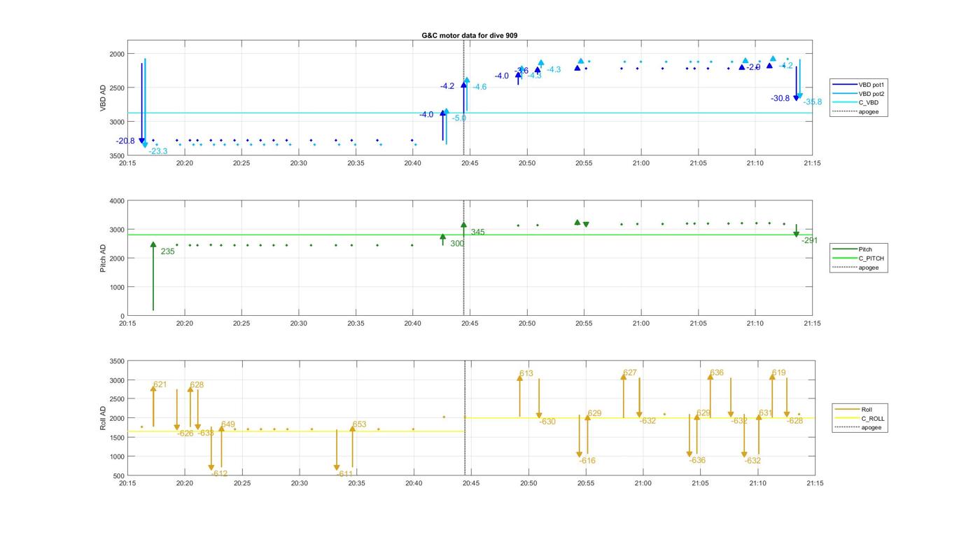Click the "627" roll data label

[630, 373]
